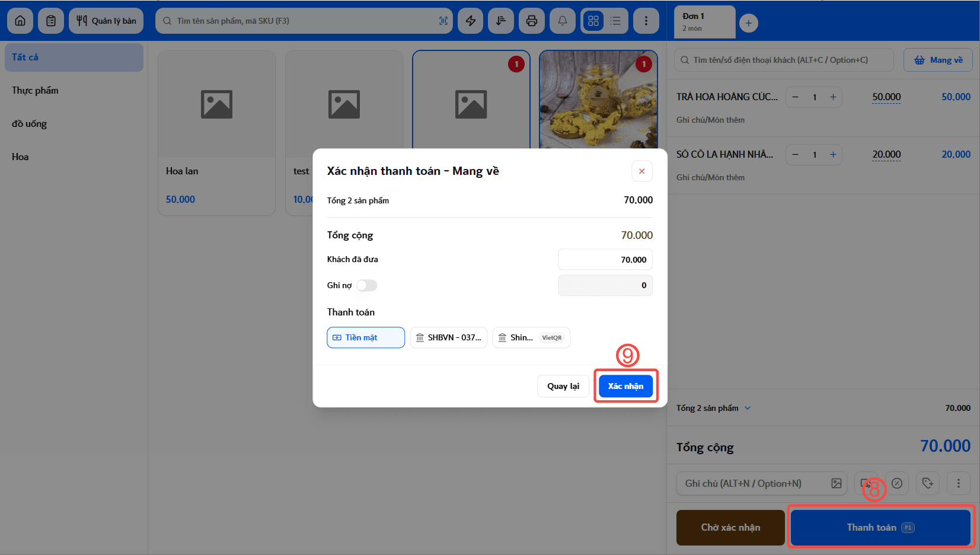
Task: Click the discount percent icon
Action: pyautogui.click(x=897, y=483)
